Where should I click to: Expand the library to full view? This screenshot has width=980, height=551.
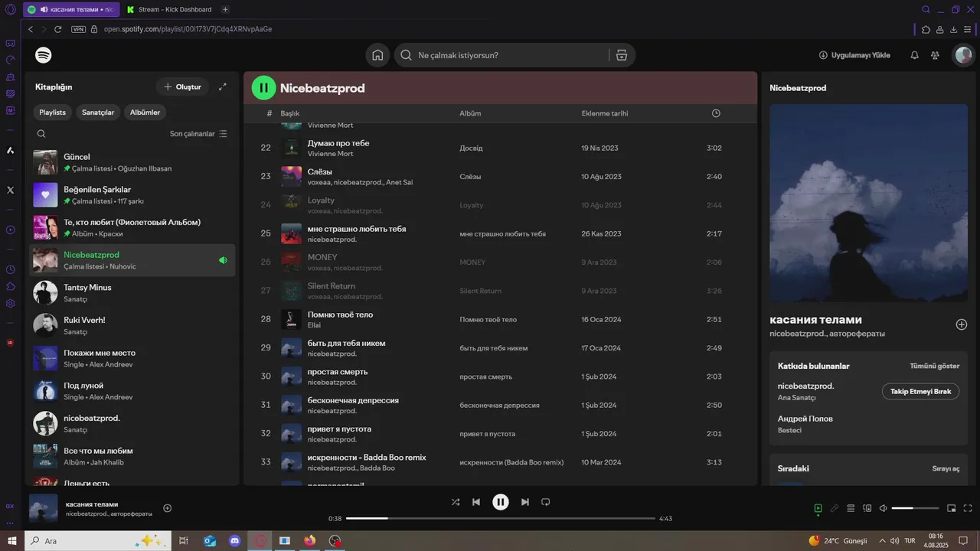coord(223,86)
